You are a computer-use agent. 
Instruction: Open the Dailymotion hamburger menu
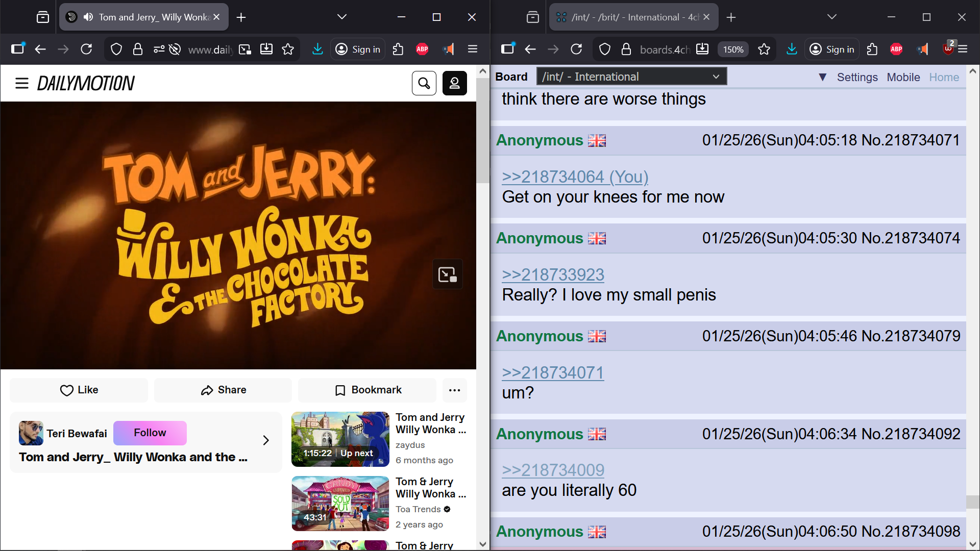21,83
